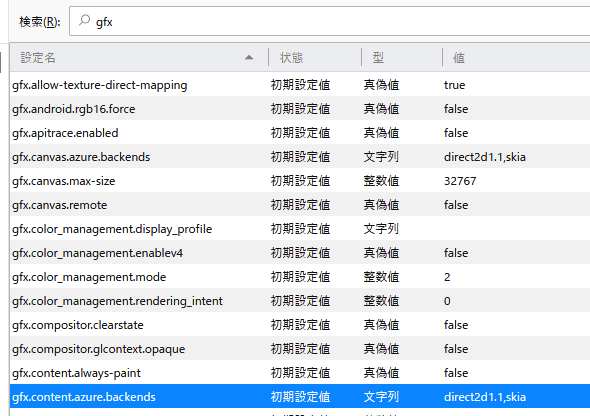The width and height of the screenshot is (590, 416).
Task: Select gfx.canvas.azure.backends preference row
Action: [300, 157]
